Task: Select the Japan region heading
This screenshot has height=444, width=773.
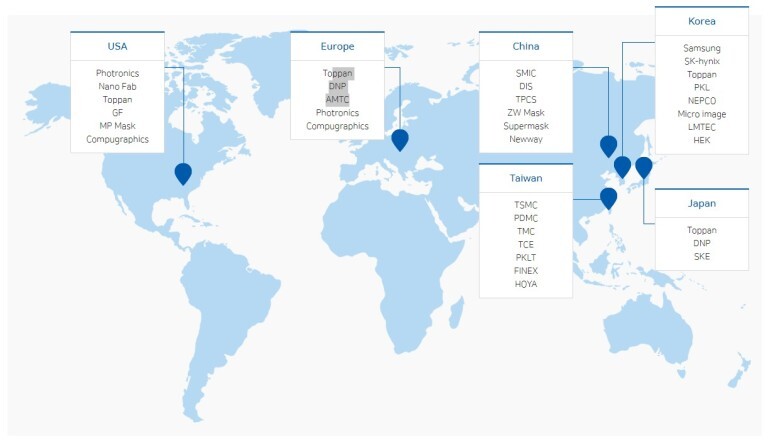Action: point(702,203)
